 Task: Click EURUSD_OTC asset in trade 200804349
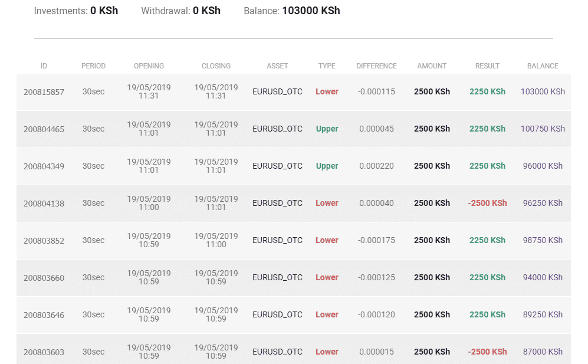pos(278,166)
